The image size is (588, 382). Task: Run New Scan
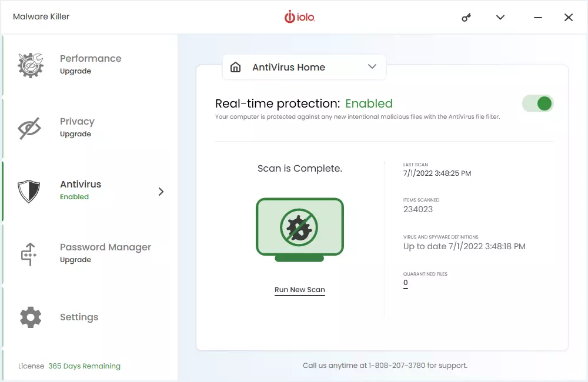pos(300,290)
